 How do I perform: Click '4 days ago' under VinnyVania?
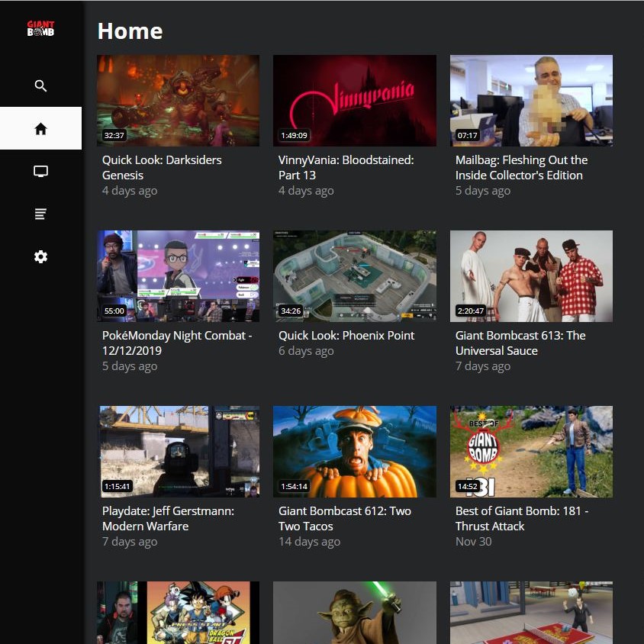coord(306,191)
